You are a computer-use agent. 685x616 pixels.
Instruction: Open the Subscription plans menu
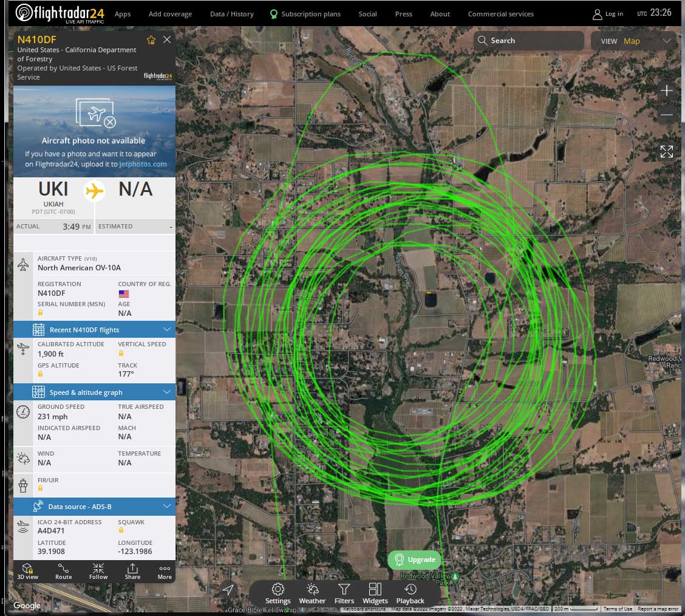(305, 14)
